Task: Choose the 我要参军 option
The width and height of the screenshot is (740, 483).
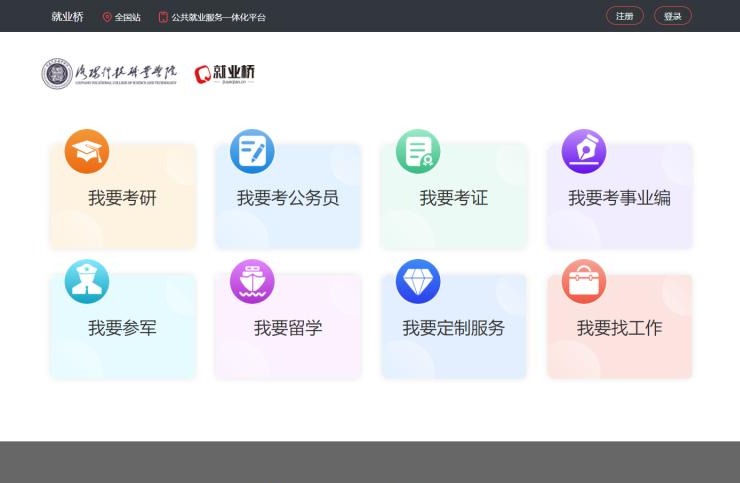Action: tap(122, 328)
